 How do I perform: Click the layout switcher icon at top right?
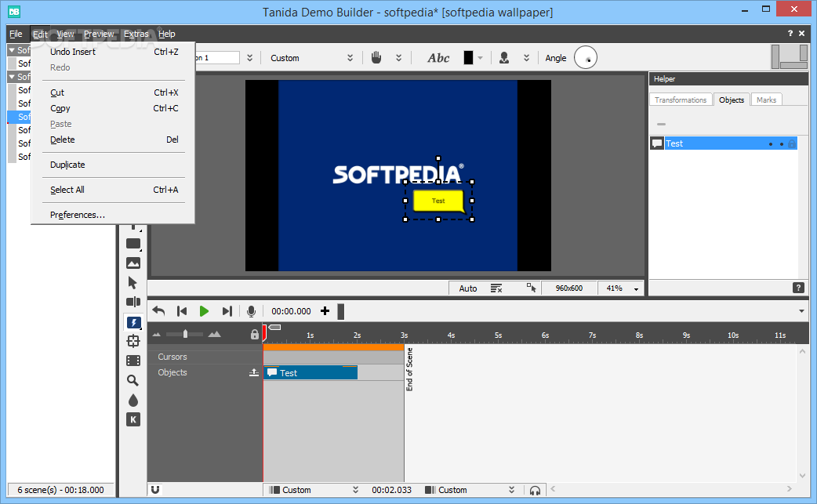(x=790, y=56)
